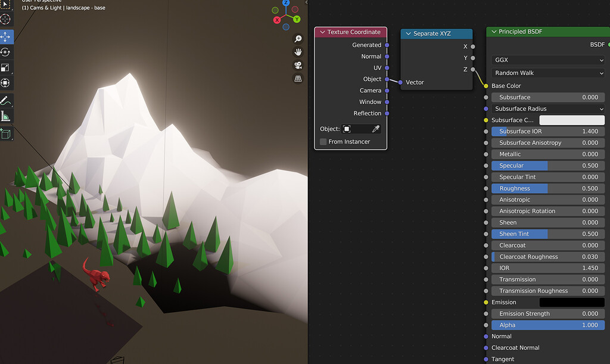Activate the Scale tool
The height and width of the screenshot is (364, 610).
tap(5, 68)
